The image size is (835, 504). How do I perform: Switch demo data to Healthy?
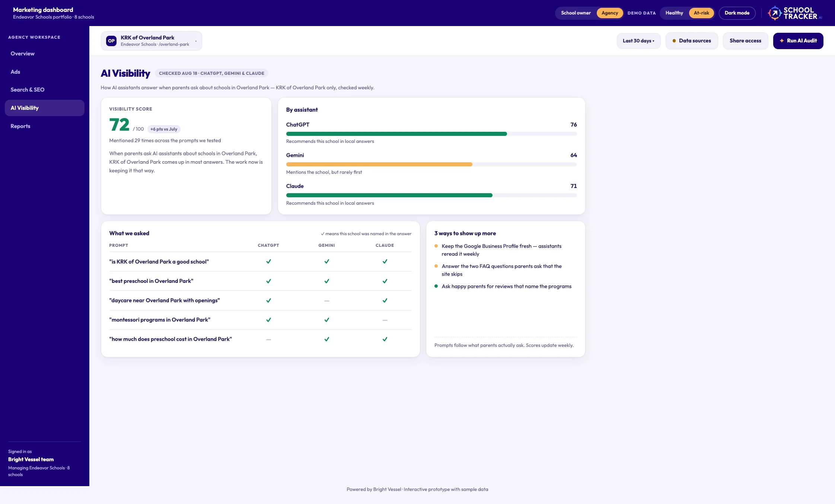(674, 13)
